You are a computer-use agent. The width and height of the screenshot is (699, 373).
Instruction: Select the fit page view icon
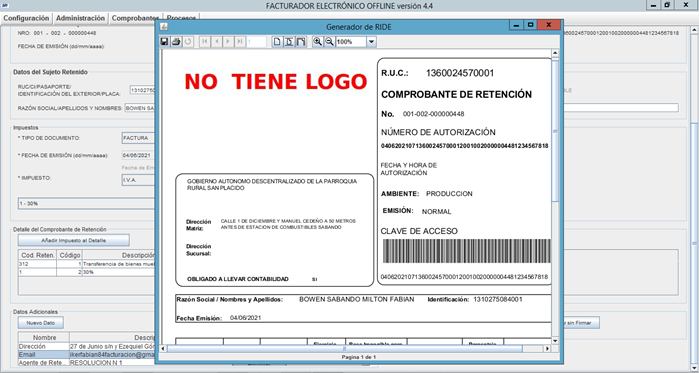(x=289, y=42)
